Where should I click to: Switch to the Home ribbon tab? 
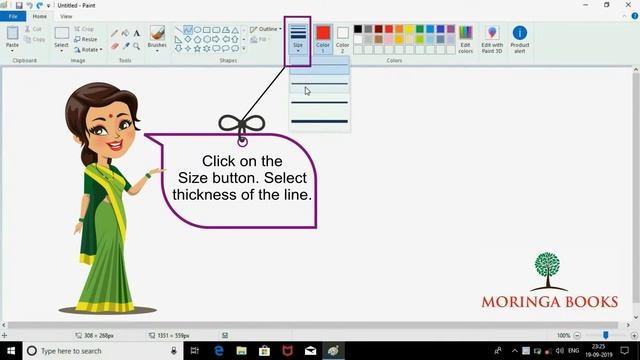[40, 16]
